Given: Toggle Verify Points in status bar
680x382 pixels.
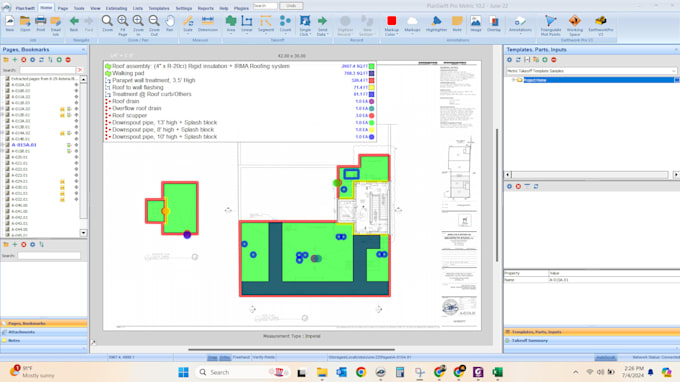Looking at the screenshot, I should (264, 357).
